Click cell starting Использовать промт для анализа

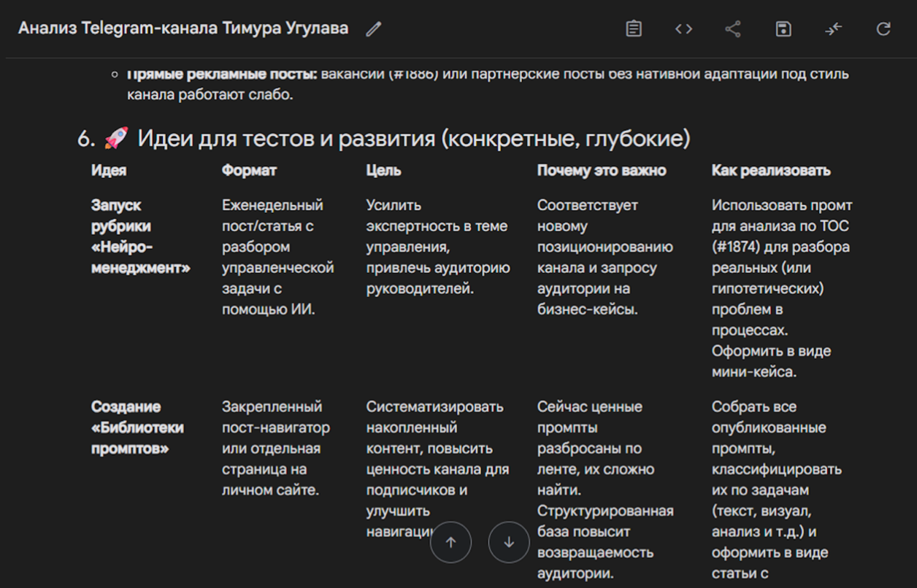[782, 289]
